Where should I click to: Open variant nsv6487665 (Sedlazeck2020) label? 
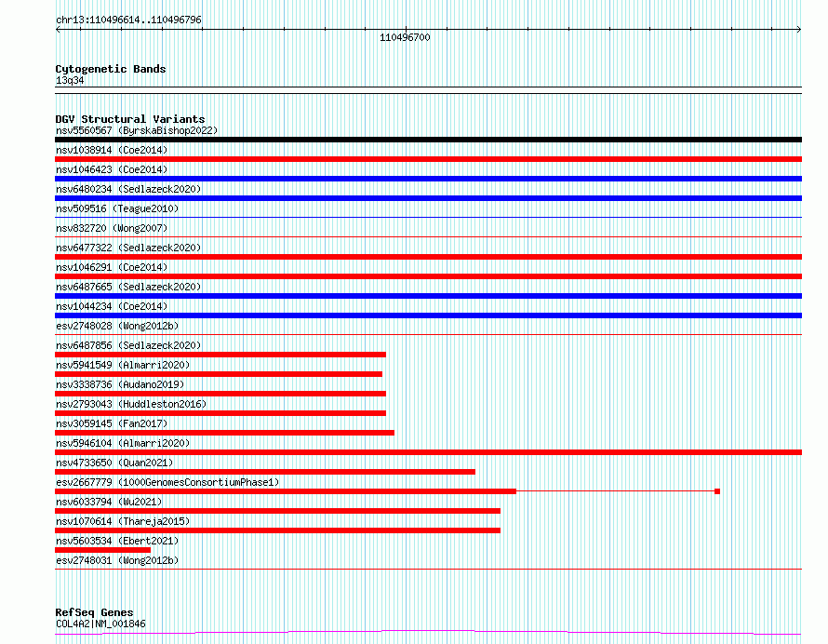coord(128,287)
